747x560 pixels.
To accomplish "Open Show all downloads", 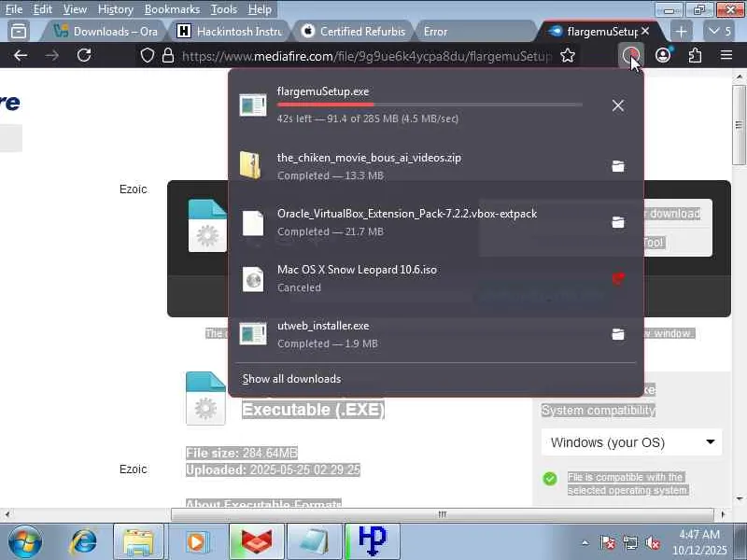I will (x=291, y=379).
